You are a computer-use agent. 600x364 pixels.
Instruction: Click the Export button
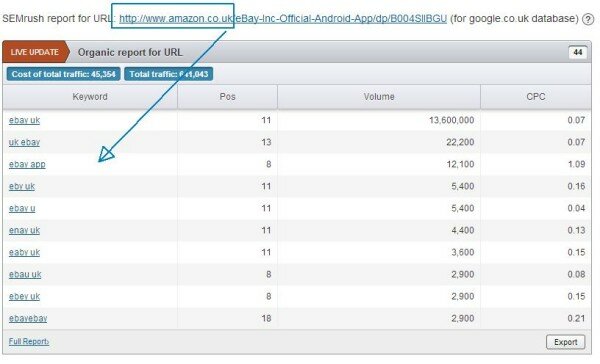[566, 342]
